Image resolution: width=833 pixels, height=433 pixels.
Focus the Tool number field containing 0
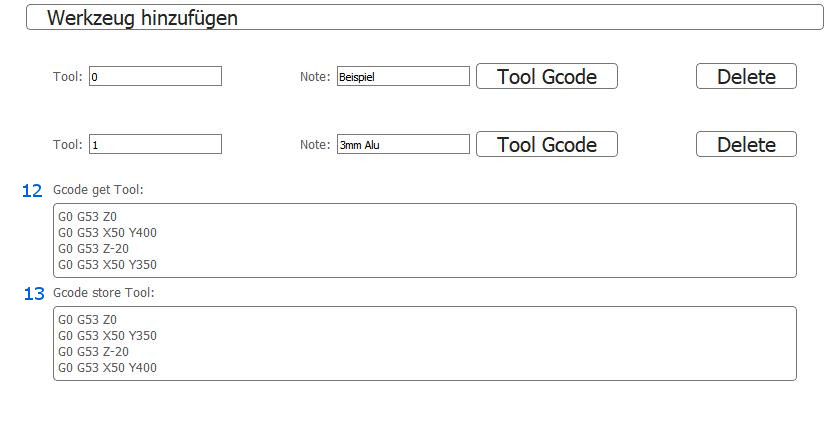(x=155, y=76)
